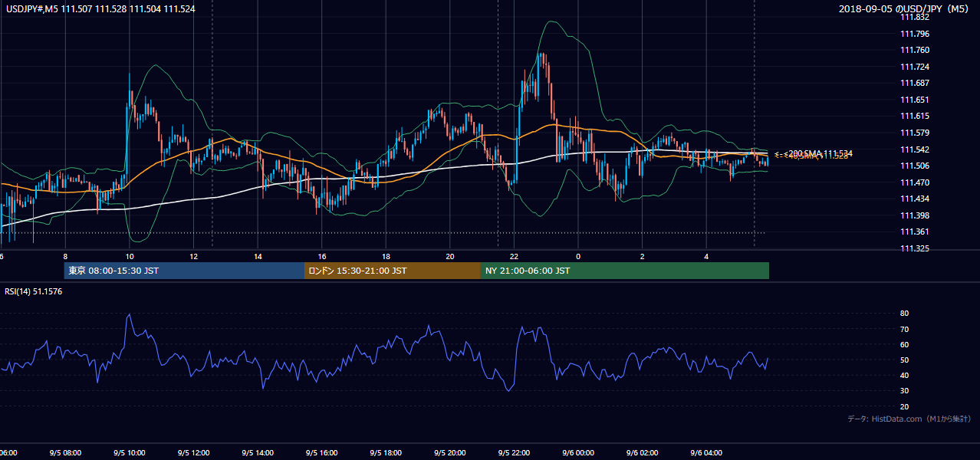Click price axis value 111.542
Viewport: 980px width, 460px height.
[914, 149]
